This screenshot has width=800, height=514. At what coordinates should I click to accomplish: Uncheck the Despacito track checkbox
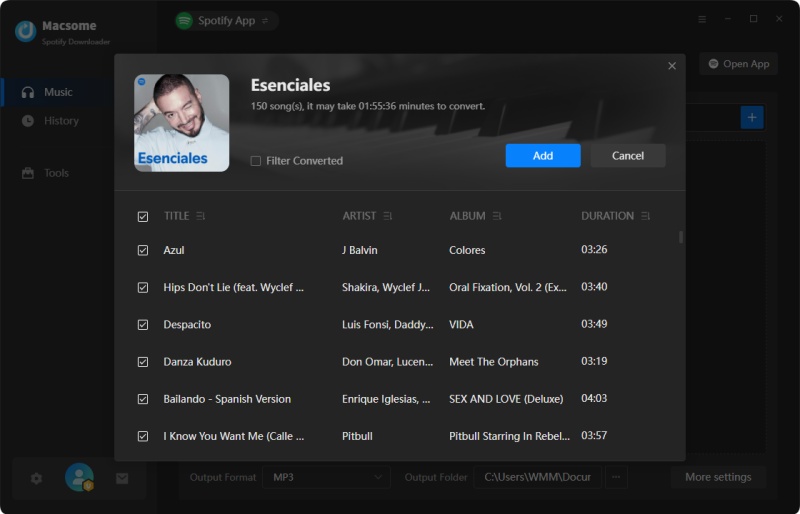pos(143,325)
